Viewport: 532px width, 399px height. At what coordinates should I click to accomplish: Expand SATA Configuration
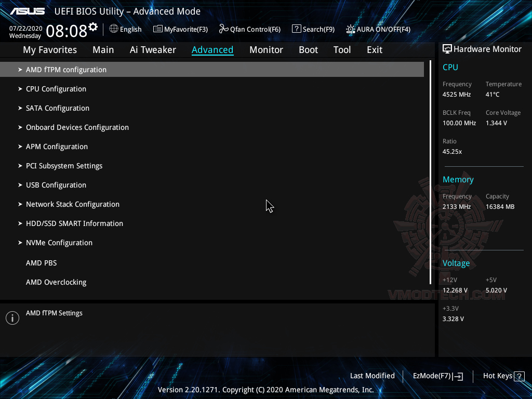click(57, 108)
